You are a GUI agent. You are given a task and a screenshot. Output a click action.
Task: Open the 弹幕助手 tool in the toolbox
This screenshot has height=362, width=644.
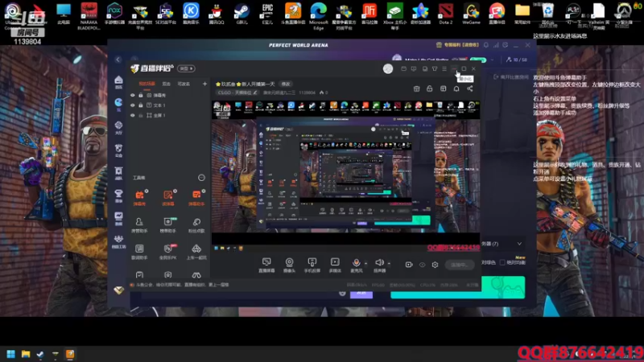[196, 197]
